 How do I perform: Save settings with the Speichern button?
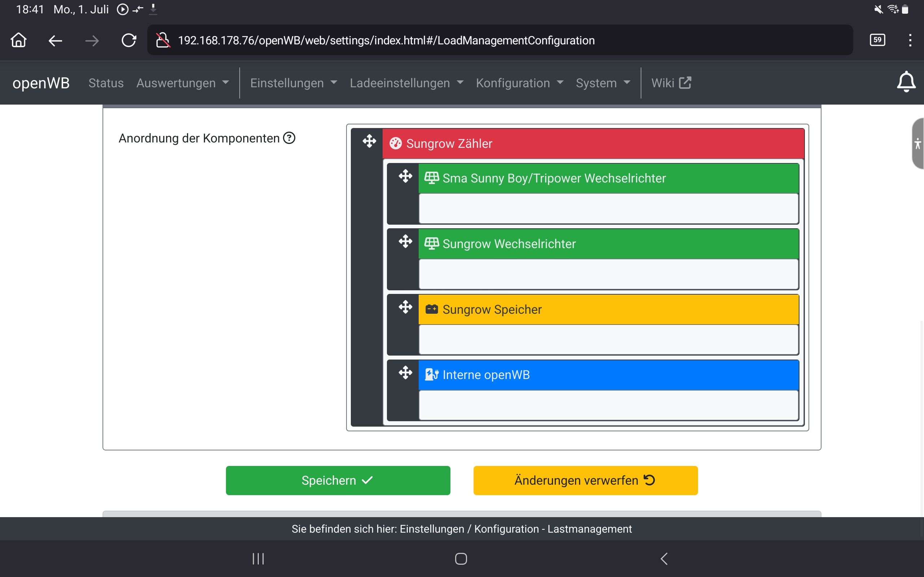(338, 480)
